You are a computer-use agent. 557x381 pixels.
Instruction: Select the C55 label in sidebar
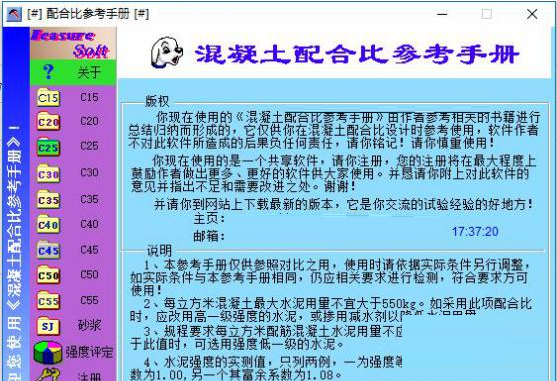click(x=89, y=300)
